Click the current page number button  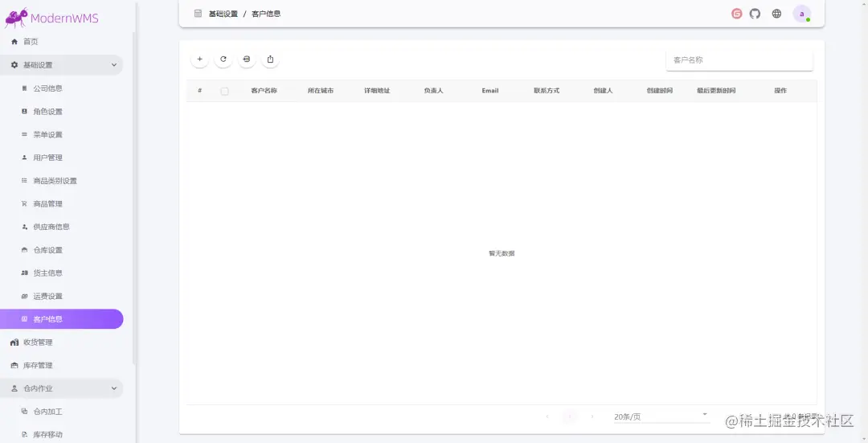[x=570, y=416]
